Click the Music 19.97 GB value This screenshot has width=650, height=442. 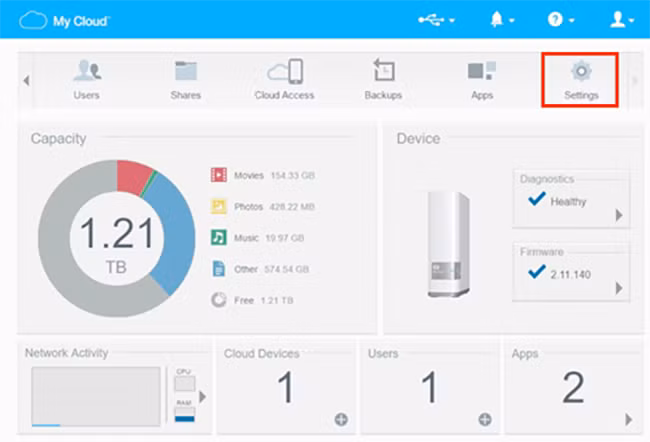[284, 238]
